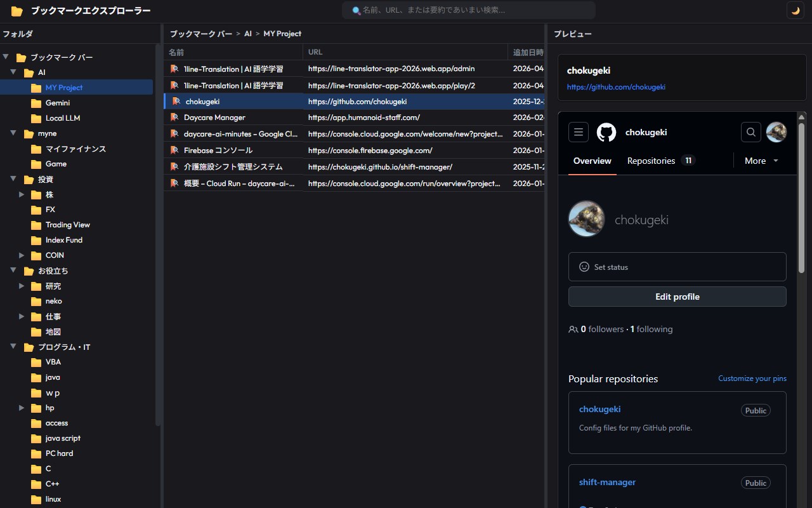Click the followers people icon

(x=573, y=330)
